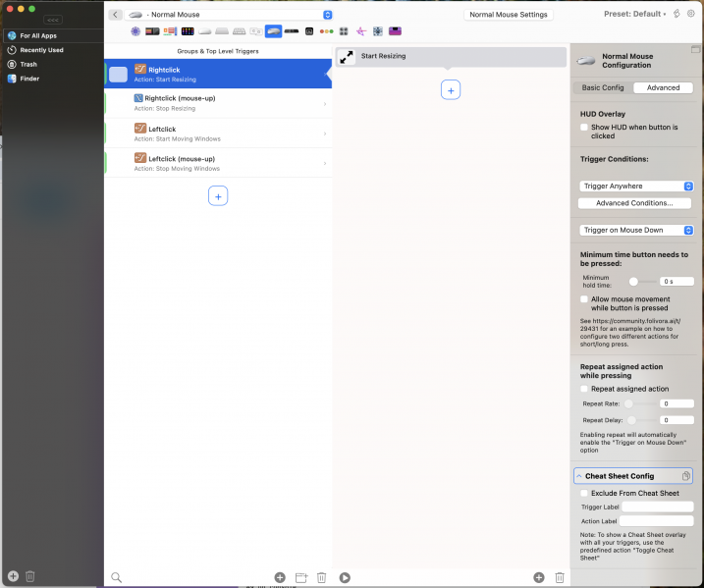The image size is (704, 588).
Task: Toggle Exclude From Cheat Sheet checkbox
Action: pos(584,494)
